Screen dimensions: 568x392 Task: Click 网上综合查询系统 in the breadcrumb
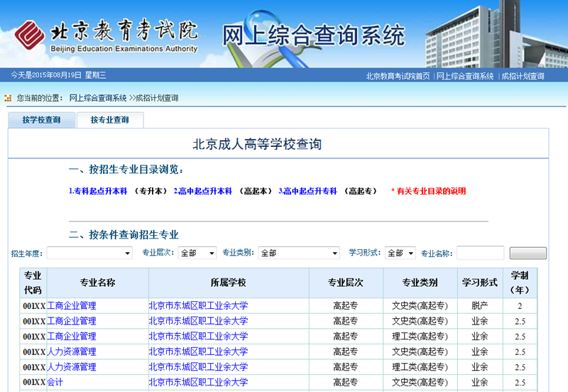point(98,98)
